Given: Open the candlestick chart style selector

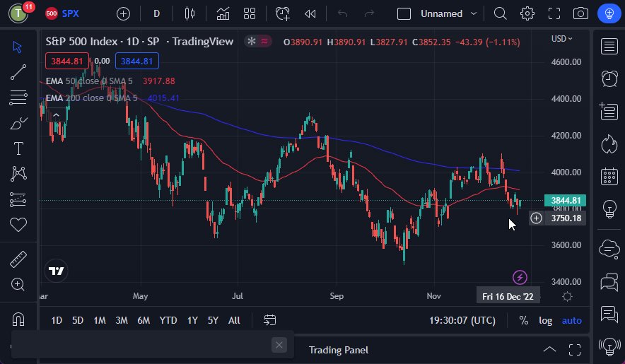Looking at the screenshot, I should point(189,13).
